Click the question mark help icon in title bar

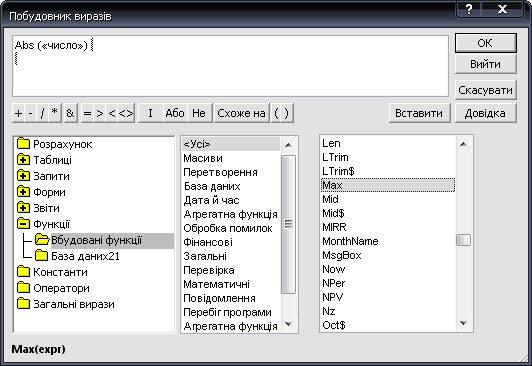469,9
